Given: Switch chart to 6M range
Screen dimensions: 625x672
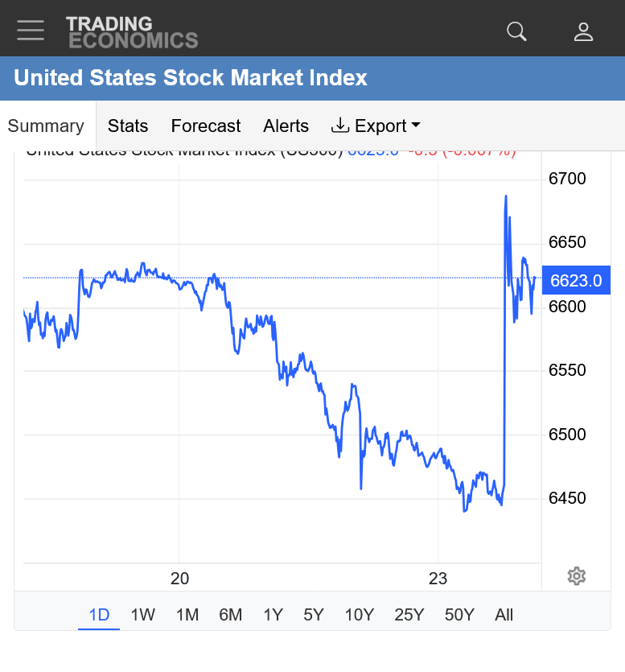Looking at the screenshot, I should [231, 615].
